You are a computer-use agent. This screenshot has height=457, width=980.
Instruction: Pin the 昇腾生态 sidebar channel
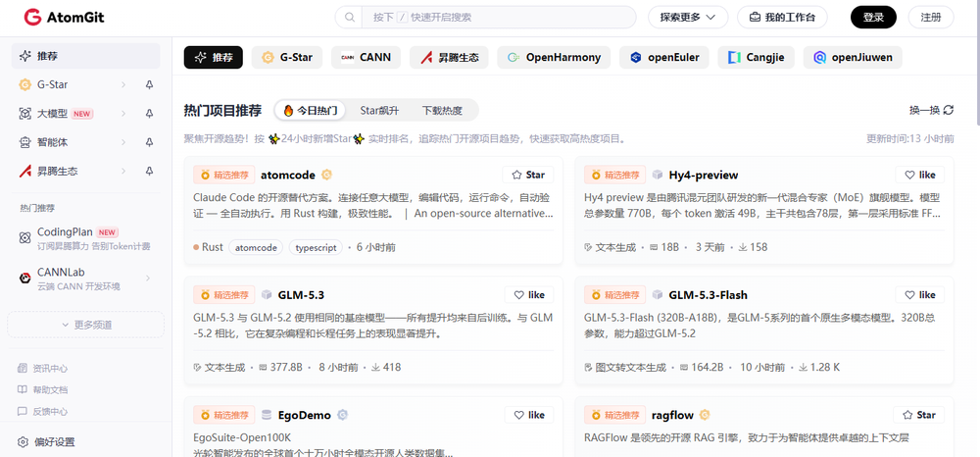(x=149, y=171)
